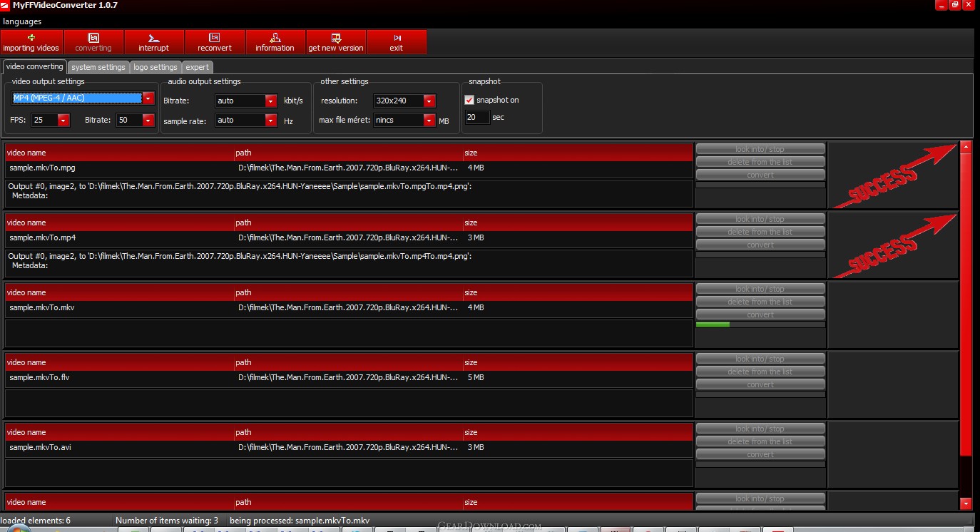Open the logo settings tab
The width and height of the screenshot is (980, 532).
[155, 67]
